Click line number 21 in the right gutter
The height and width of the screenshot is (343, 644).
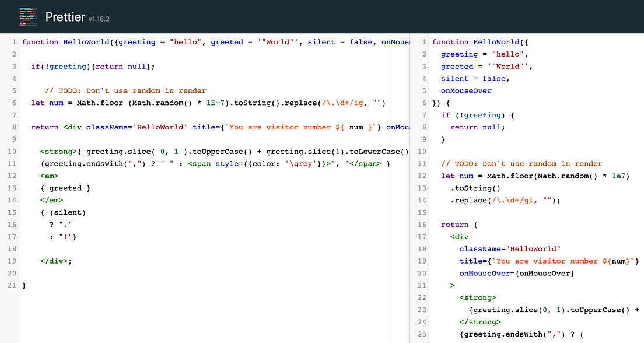[422, 285]
